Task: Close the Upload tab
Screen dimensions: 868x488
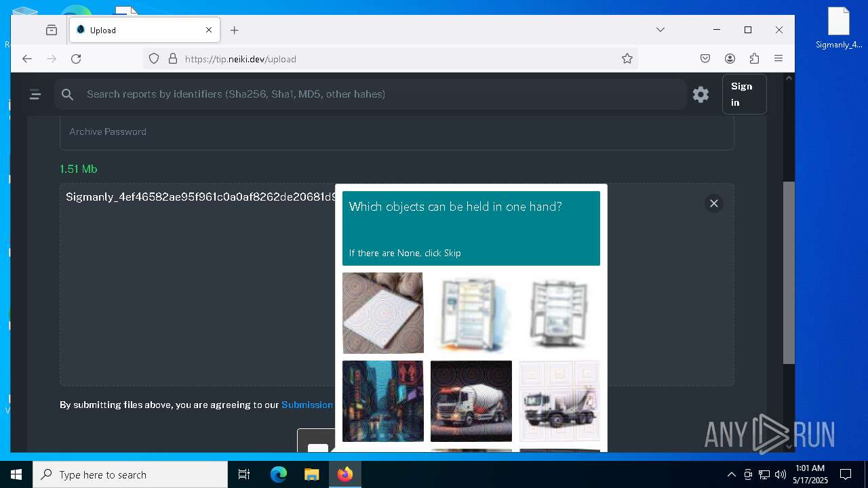Action: point(209,30)
